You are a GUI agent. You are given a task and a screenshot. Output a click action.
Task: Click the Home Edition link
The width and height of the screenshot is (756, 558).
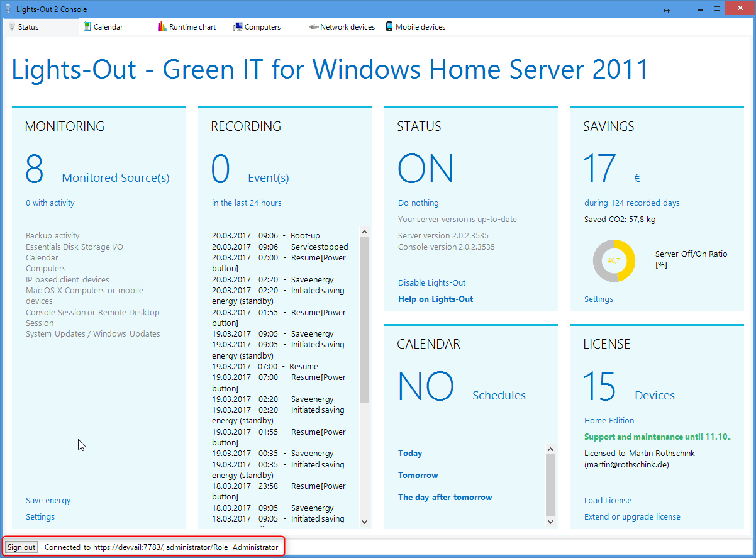(609, 421)
